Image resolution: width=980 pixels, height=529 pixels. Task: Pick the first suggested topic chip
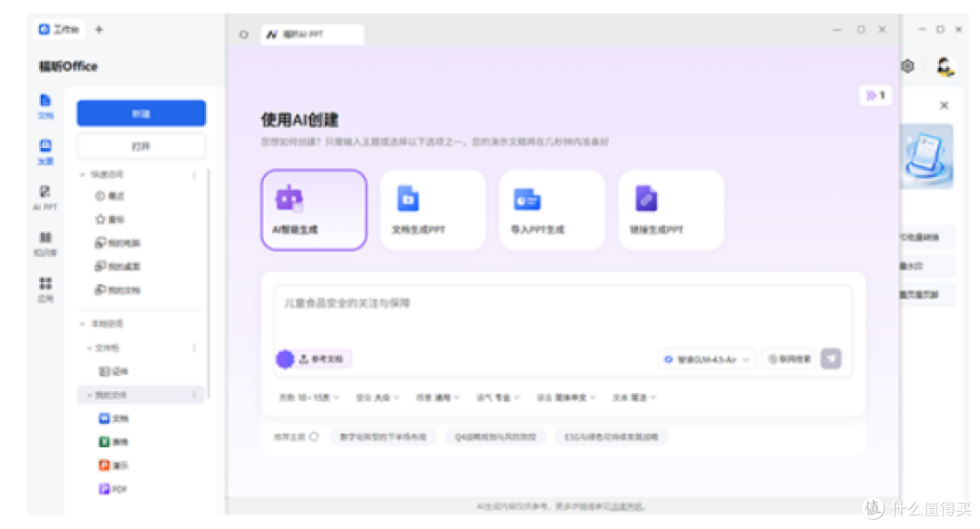point(383,437)
